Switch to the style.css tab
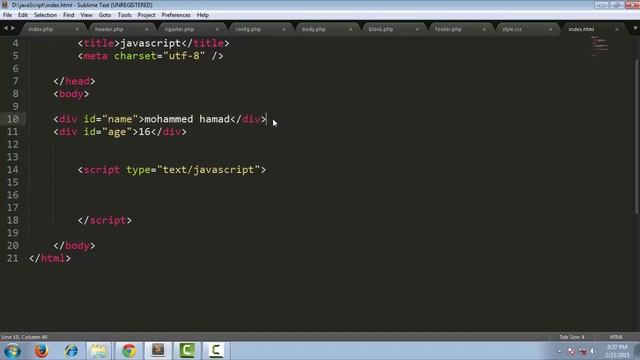Screen dimensions: 640x360 pyautogui.click(x=512, y=29)
